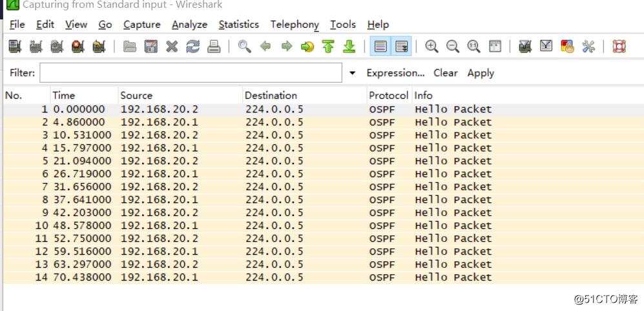This screenshot has height=311, width=644.
Task: Open the Capture menu
Action: pos(141,25)
